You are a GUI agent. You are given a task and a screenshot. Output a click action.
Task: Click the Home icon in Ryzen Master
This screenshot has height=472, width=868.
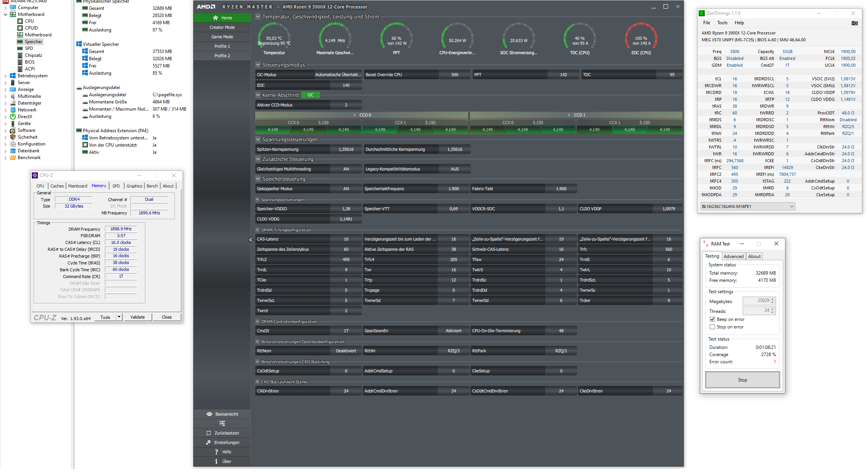(215, 18)
